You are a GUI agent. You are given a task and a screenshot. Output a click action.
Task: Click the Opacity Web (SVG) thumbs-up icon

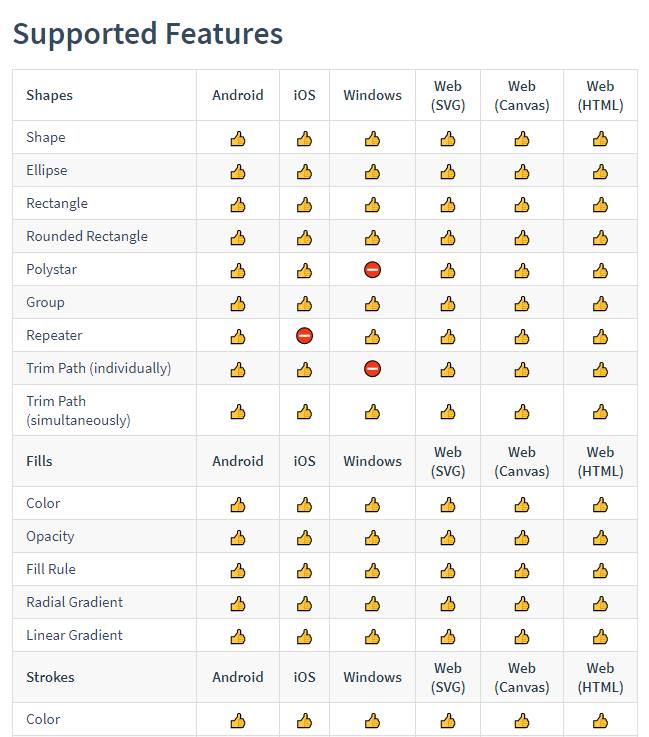[x=448, y=538]
